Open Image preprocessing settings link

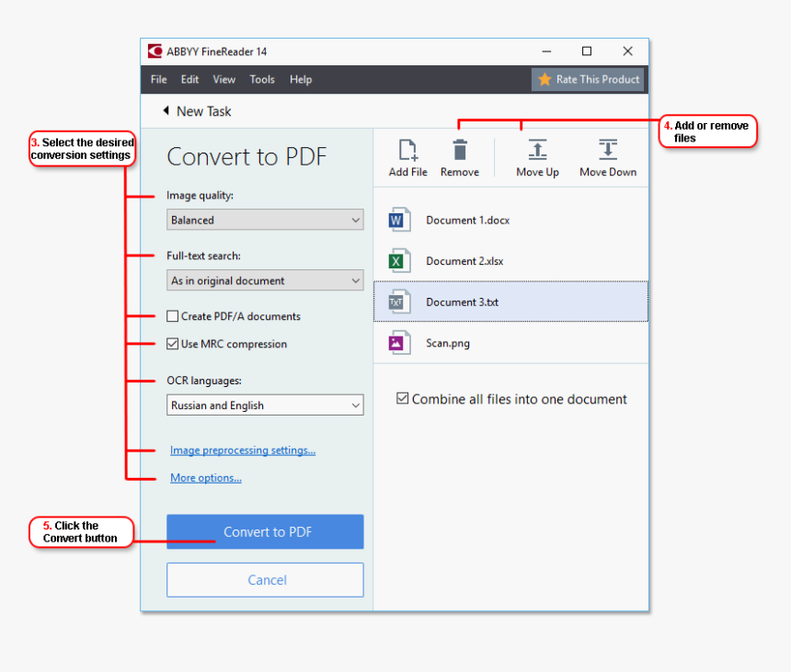point(243,450)
